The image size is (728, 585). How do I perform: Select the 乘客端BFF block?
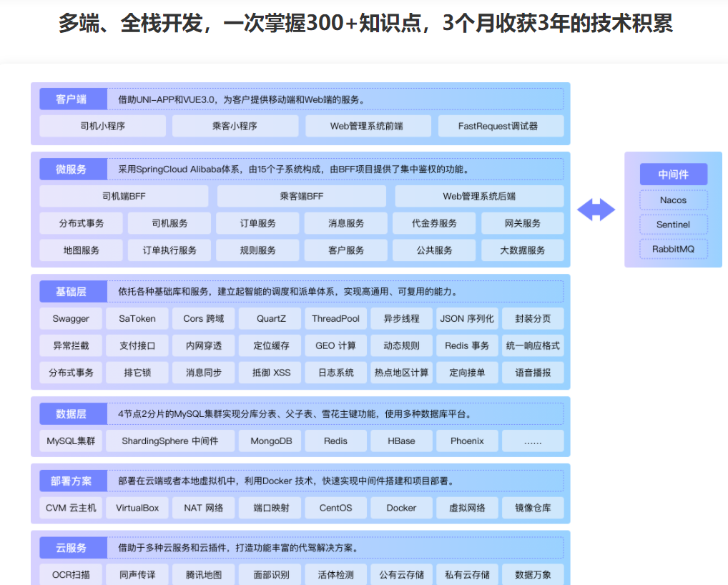point(301,196)
